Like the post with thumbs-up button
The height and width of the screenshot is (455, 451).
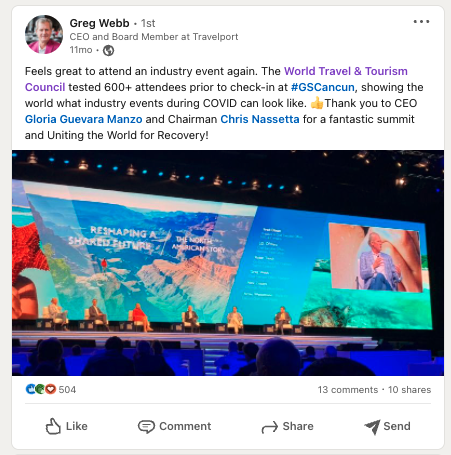tap(66, 426)
